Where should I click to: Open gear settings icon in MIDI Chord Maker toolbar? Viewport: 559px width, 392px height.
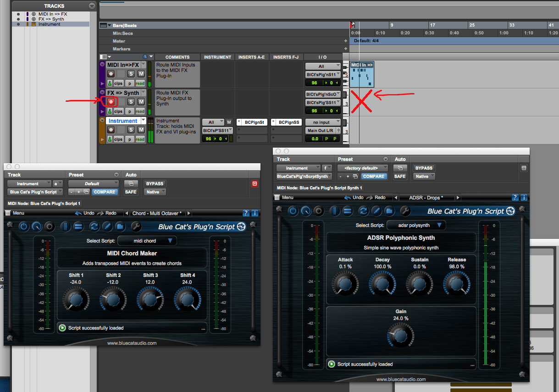coord(49,226)
